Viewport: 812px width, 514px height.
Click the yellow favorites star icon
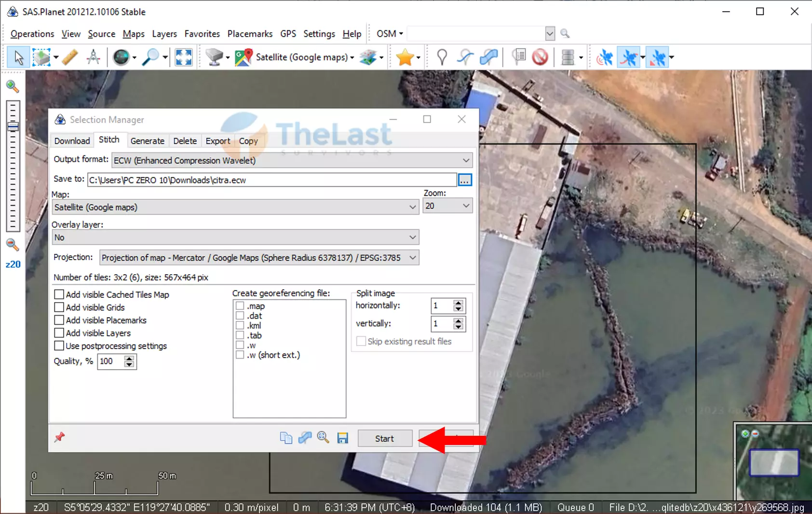(x=405, y=57)
